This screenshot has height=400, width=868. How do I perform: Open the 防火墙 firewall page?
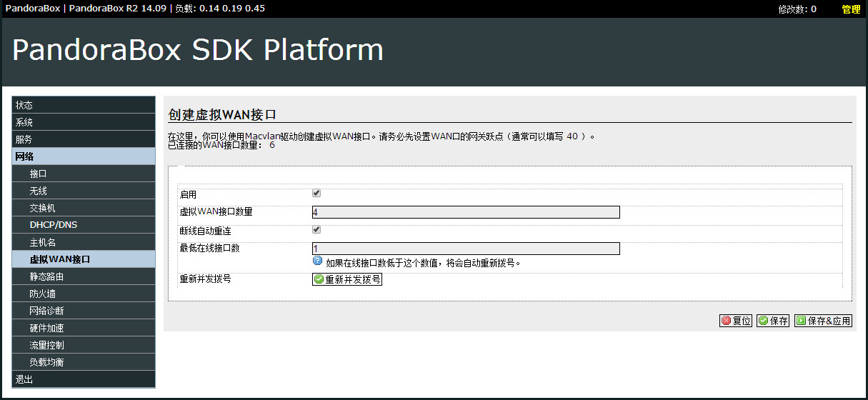[x=84, y=294]
